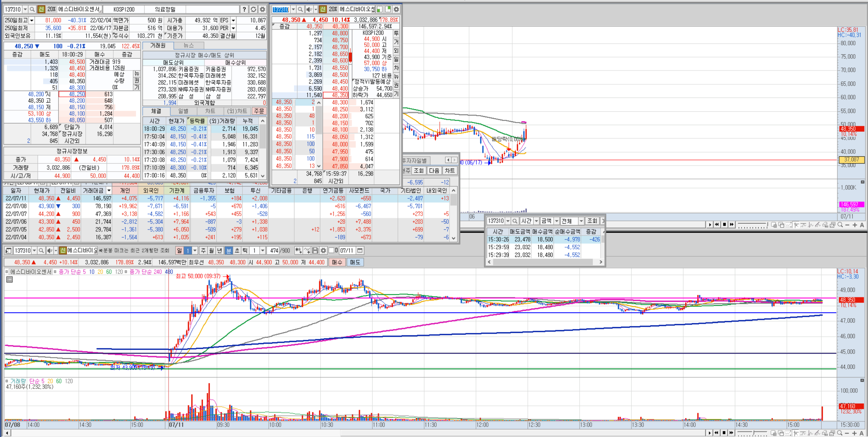Select the 분 (minute) period toggle
Image resolution: width=868 pixels, height=437 pixels.
229,251
